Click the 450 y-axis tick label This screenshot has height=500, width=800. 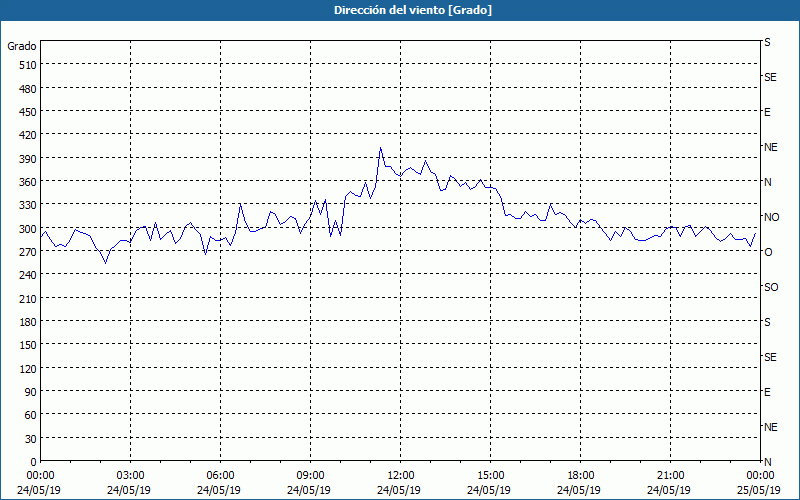(29, 112)
